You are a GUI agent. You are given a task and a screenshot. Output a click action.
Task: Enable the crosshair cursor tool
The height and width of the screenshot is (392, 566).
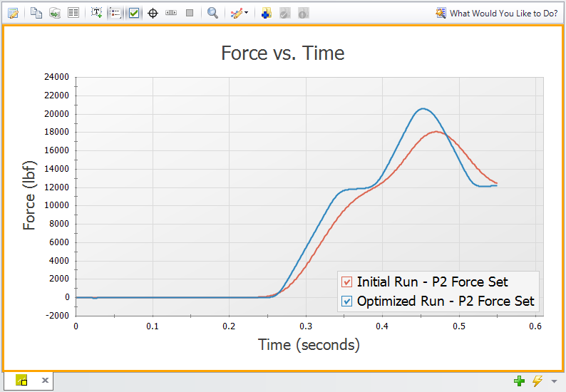[x=153, y=14]
